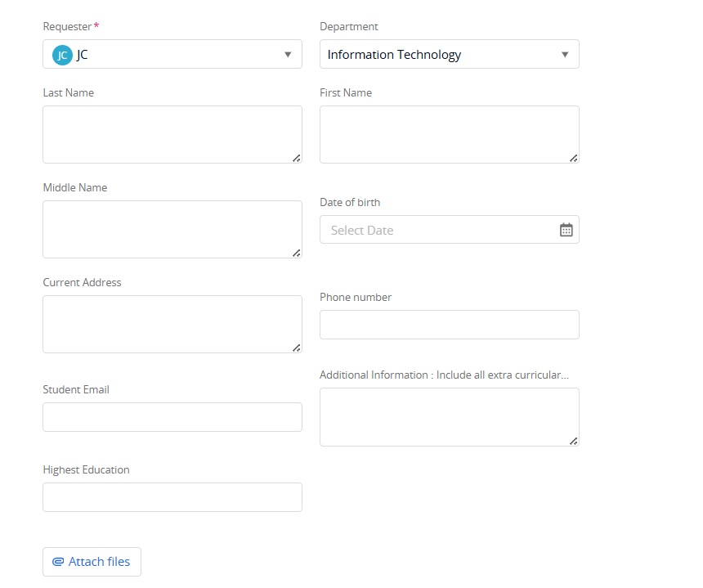The height and width of the screenshot is (588, 703).
Task: Click the paperclip icon on Attach files
Action: tap(58, 562)
